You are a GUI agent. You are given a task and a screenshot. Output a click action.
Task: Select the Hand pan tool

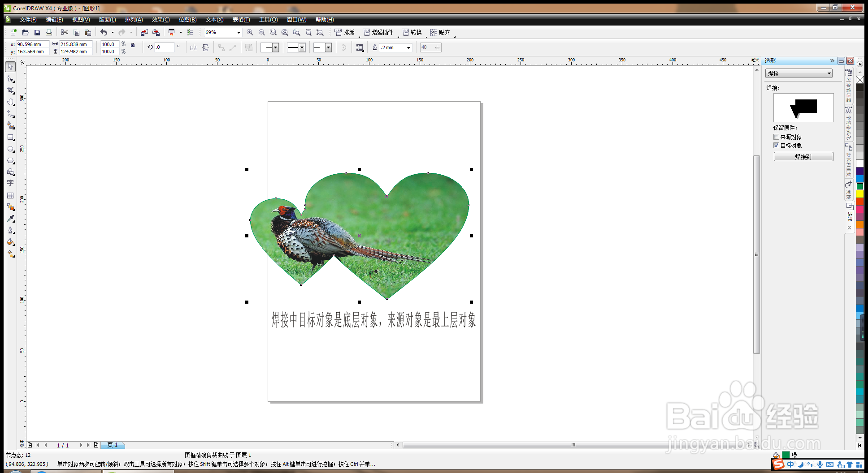click(x=10, y=102)
